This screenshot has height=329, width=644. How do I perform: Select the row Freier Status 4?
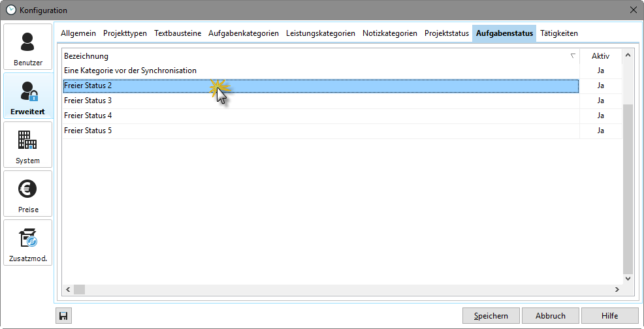point(320,116)
